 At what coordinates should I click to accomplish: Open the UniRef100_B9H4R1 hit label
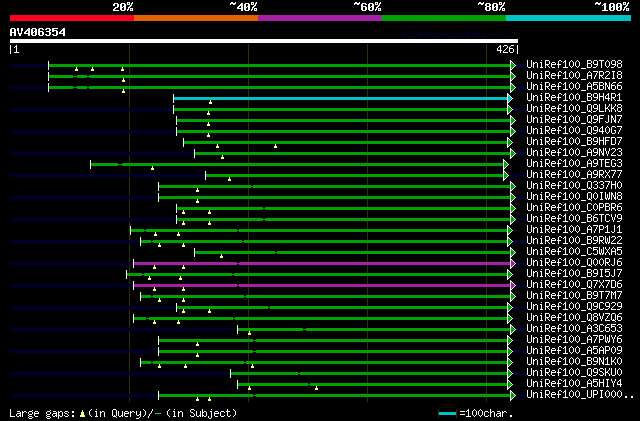(x=574, y=98)
